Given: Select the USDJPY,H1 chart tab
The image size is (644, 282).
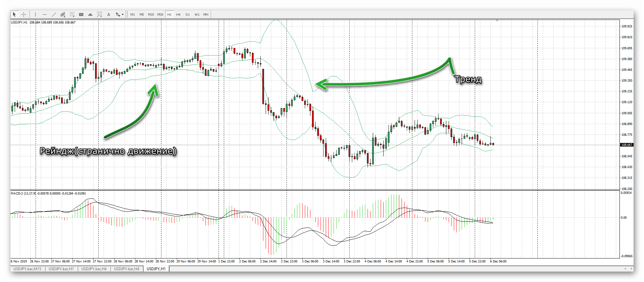Looking at the screenshot, I should 156,269.
